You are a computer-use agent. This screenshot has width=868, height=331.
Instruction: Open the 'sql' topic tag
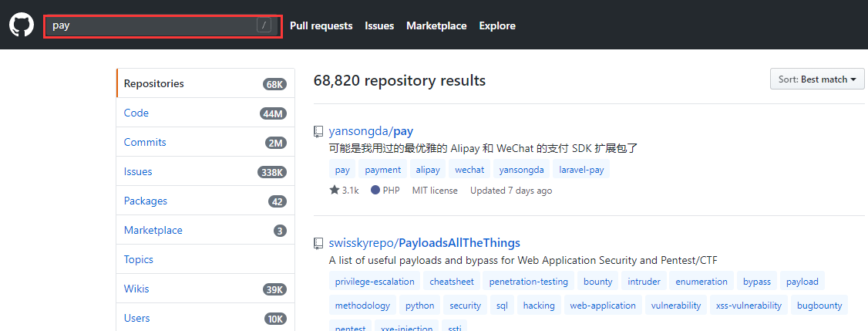(502, 306)
